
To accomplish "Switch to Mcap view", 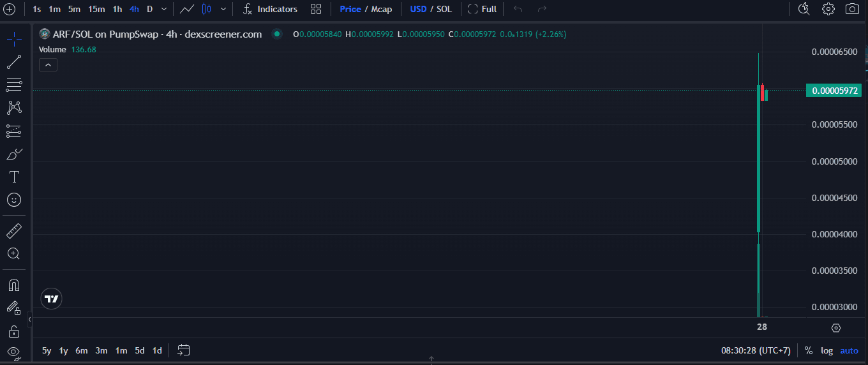I will coord(382,9).
